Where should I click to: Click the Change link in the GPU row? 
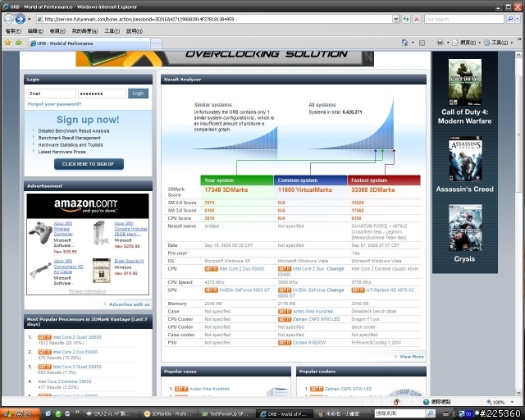(x=336, y=290)
